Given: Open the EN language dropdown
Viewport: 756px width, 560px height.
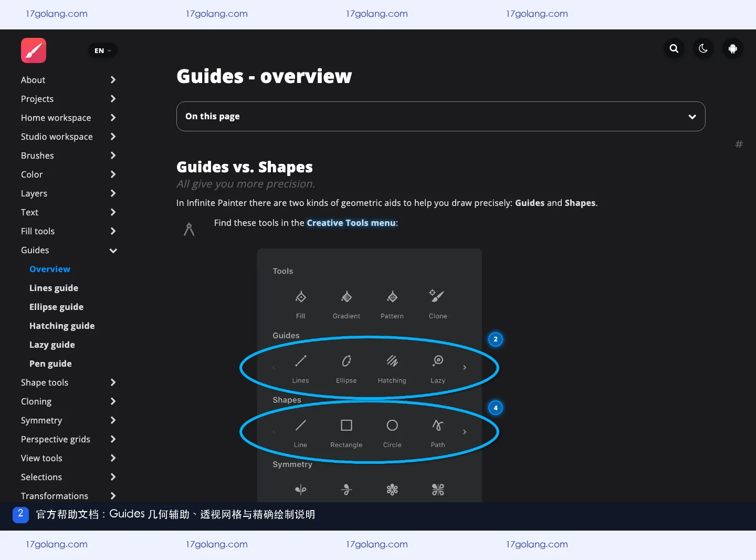Looking at the screenshot, I should tap(103, 50).
